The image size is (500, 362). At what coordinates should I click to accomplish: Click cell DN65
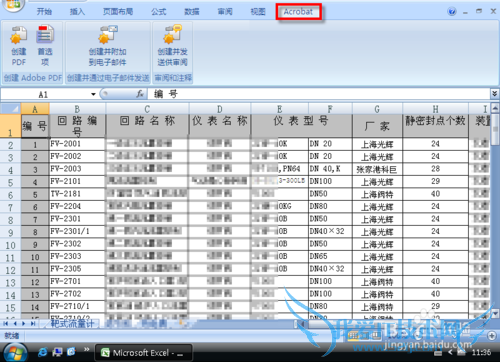click(330, 257)
